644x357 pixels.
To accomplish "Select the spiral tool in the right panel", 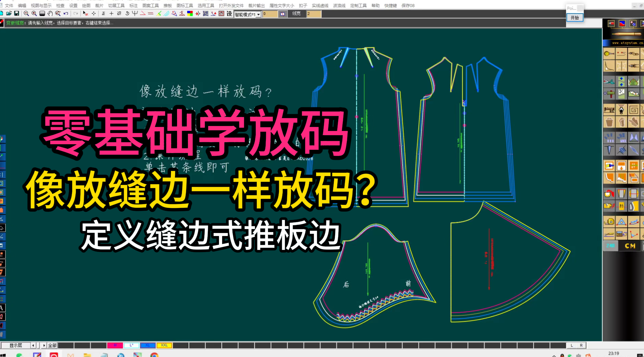I will click(x=634, y=110).
